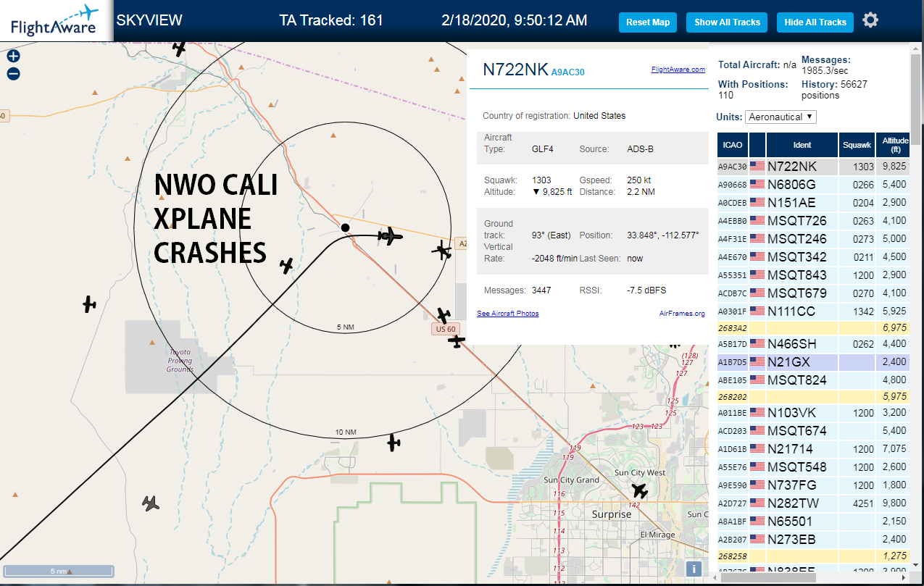Screen dimensions: 924x586
Task: Select the N737FG aircraft row
Action: (813, 485)
